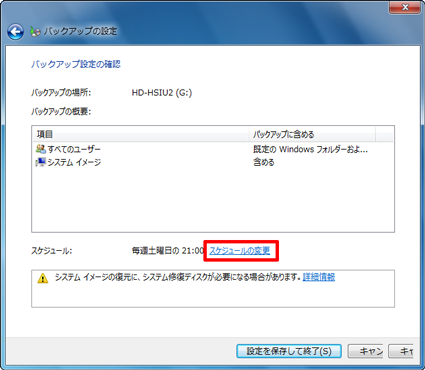Click the バックアップの概要: label
The height and width of the screenshot is (370, 425).
click(x=61, y=111)
